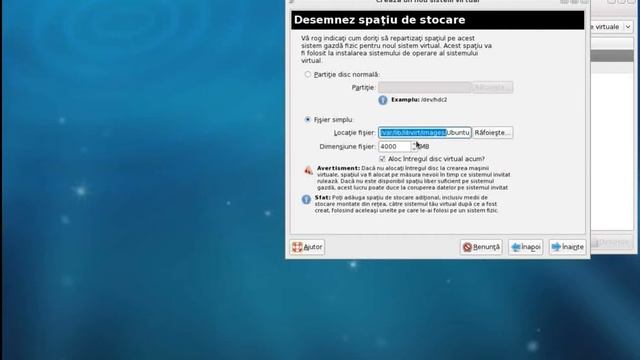
Task: Increase file size with the spinner up arrow
Action: pyautogui.click(x=414, y=144)
